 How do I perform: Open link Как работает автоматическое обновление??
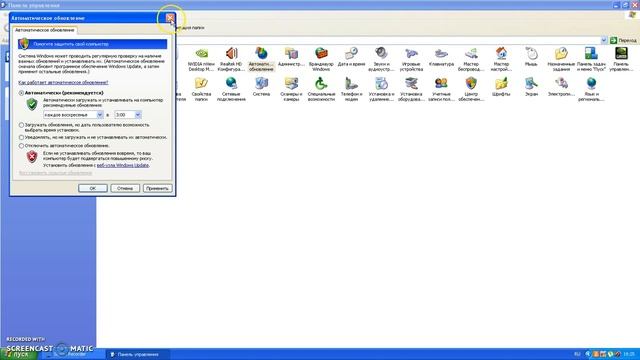click(63, 82)
